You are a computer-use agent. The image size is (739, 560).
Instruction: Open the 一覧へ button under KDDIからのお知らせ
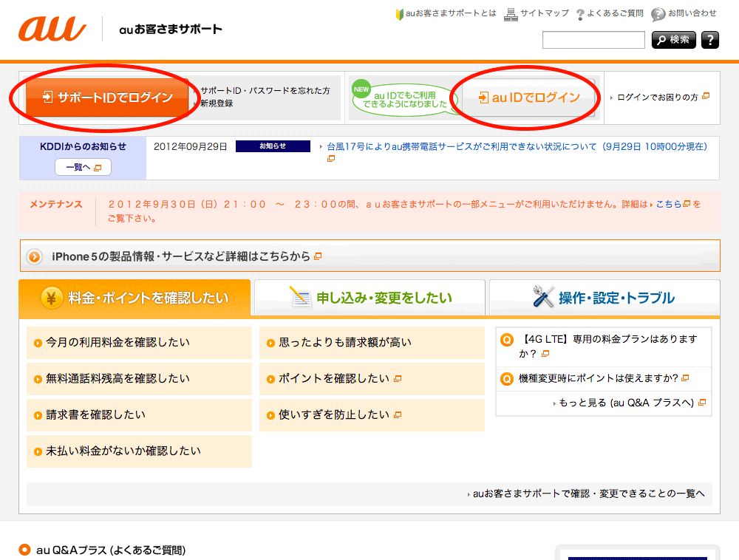[x=83, y=167]
